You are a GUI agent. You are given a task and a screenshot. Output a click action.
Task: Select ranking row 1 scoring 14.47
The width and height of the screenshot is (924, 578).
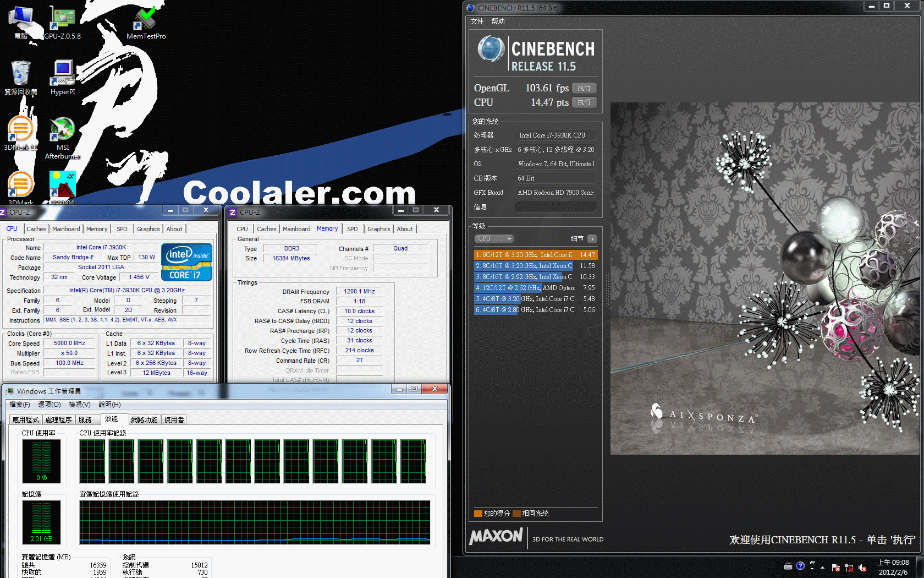pyautogui.click(x=536, y=255)
